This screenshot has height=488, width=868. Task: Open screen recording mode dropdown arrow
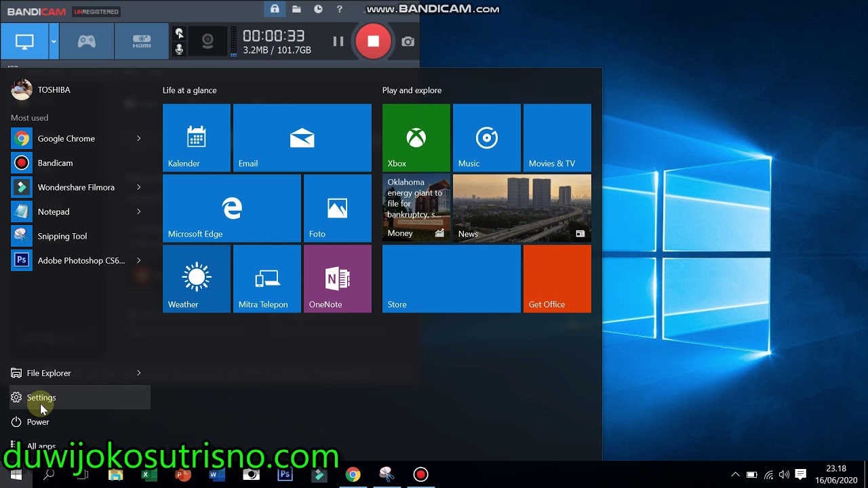(54, 41)
